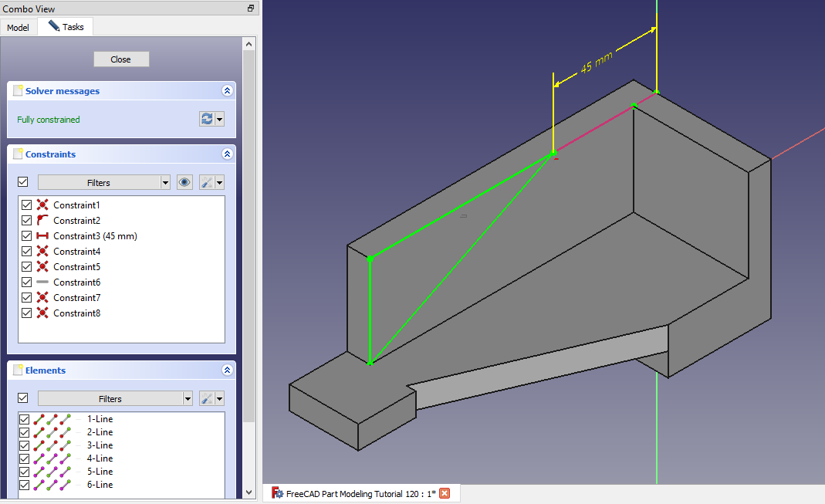Toggle the Constraints filter master checkbox
Image resolution: width=825 pixels, height=504 pixels.
point(23,182)
